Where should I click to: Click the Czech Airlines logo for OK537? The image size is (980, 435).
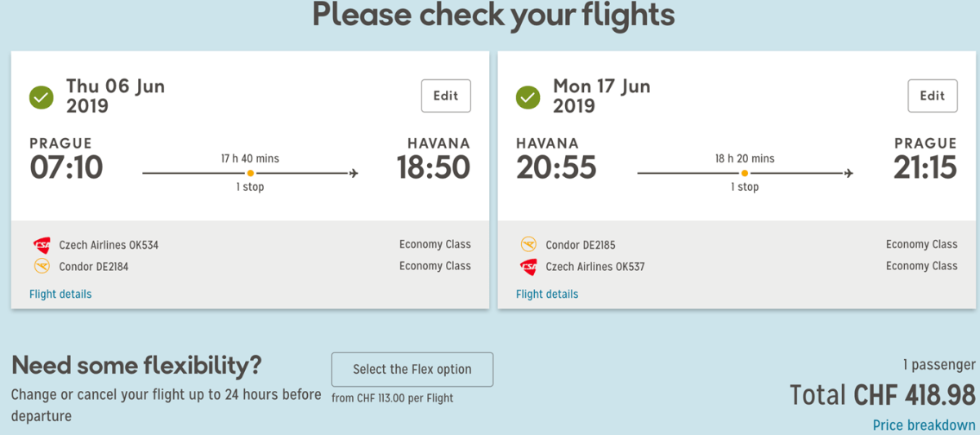tap(528, 266)
